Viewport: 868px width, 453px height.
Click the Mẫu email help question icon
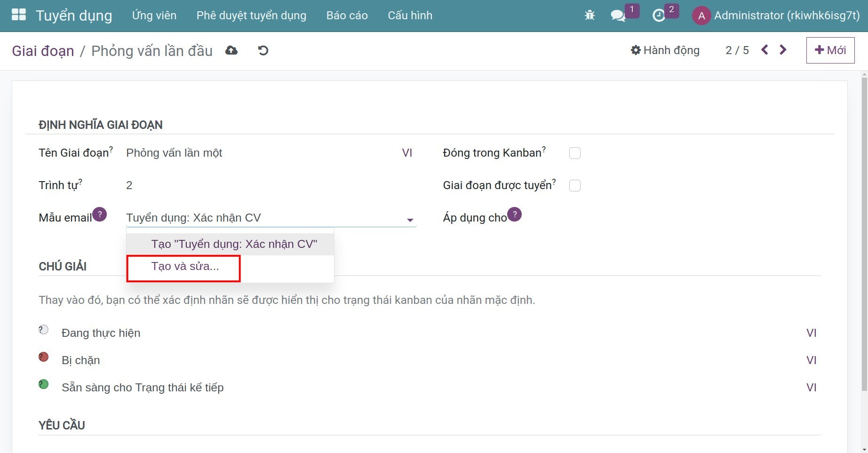pyautogui.click(x=99, y=215)
